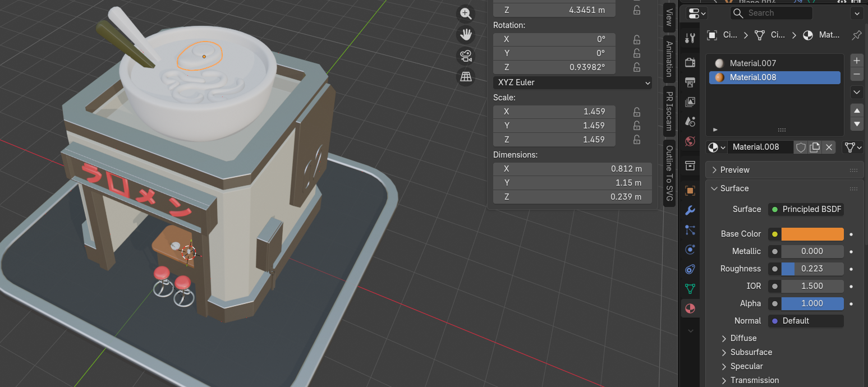Open the View Layer properties tab
The image size is (868, 387).
coord(690,102)
